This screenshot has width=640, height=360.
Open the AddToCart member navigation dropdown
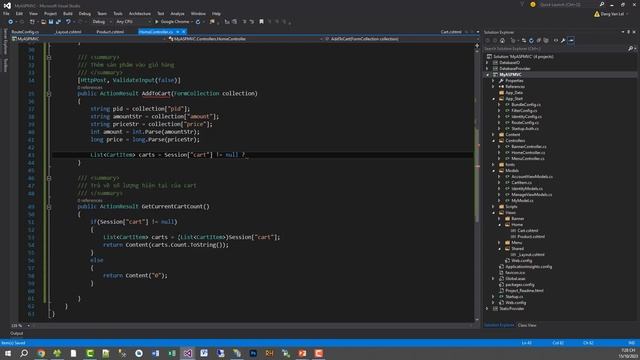[x=477, y=39]
